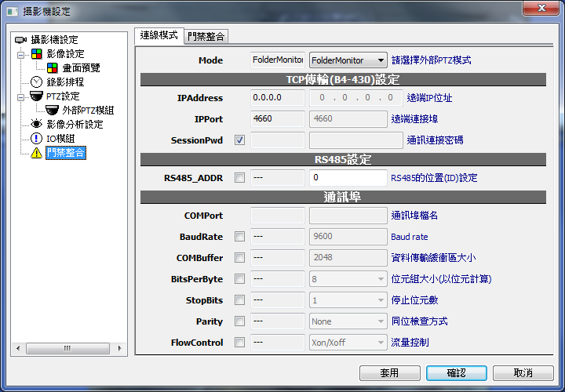
Task: Click the exclamation circle icon for IO模組
Action: [36, 138]
